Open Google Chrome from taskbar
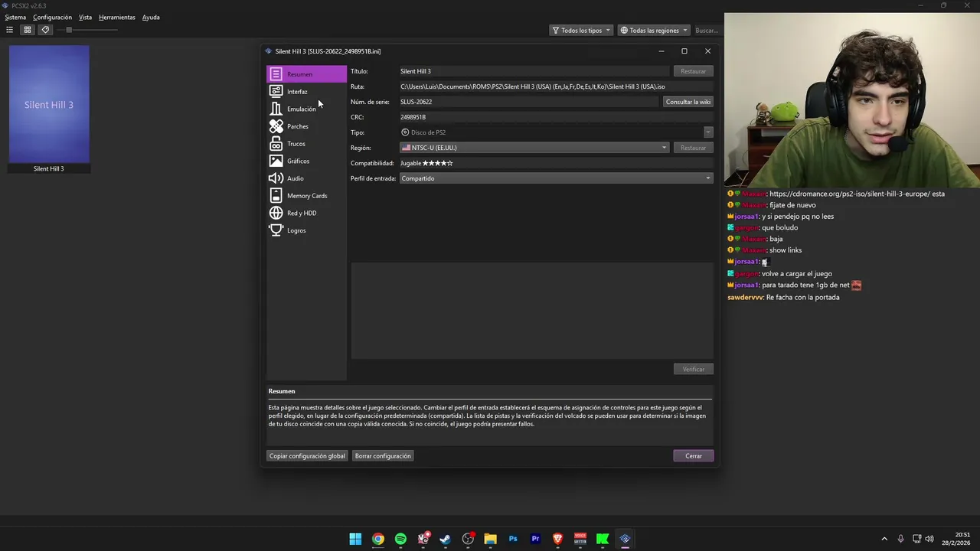980x551 pixels. click(x=378, y=539)
